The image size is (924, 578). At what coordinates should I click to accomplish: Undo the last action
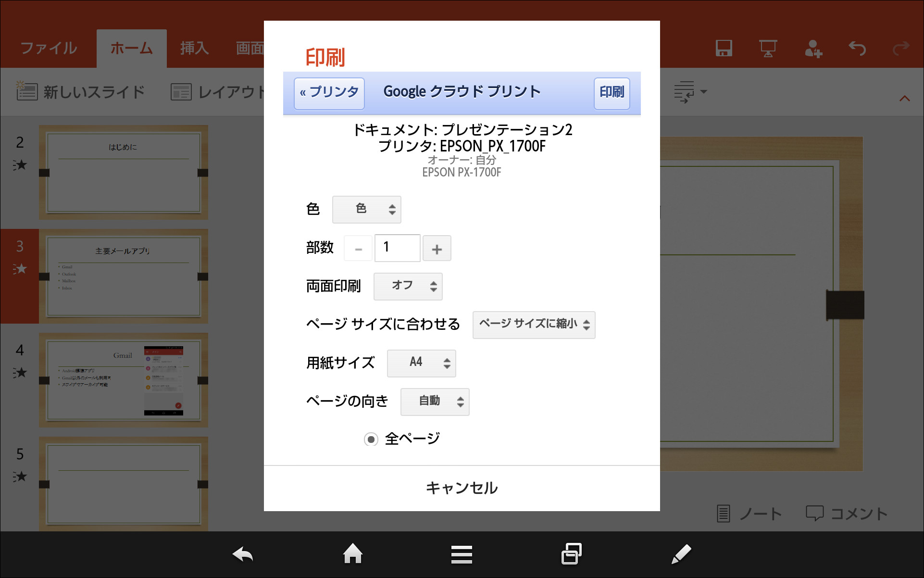(x=858, y=48)
